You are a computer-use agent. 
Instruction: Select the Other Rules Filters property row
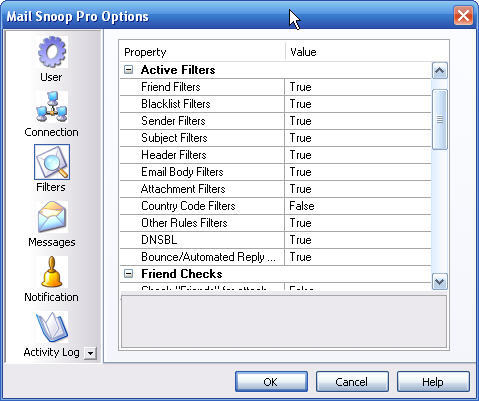275,223
